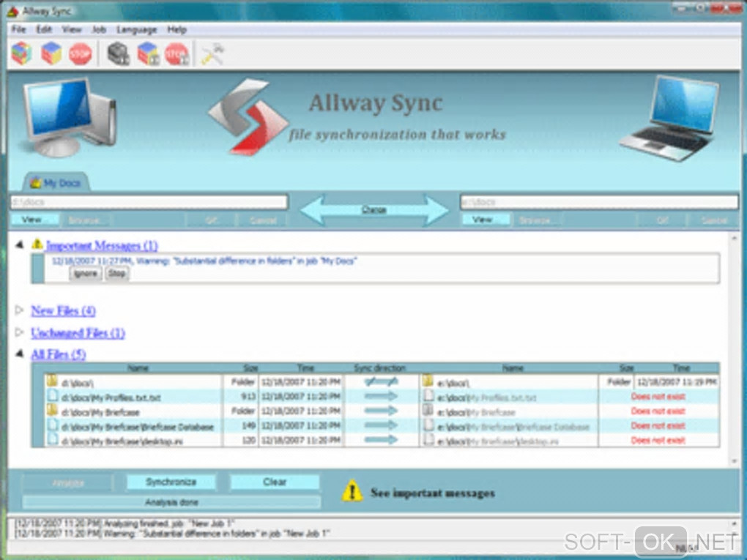747x560 pixels.
Task: Click the Unchanged Files (1) link
Action: 78,333
